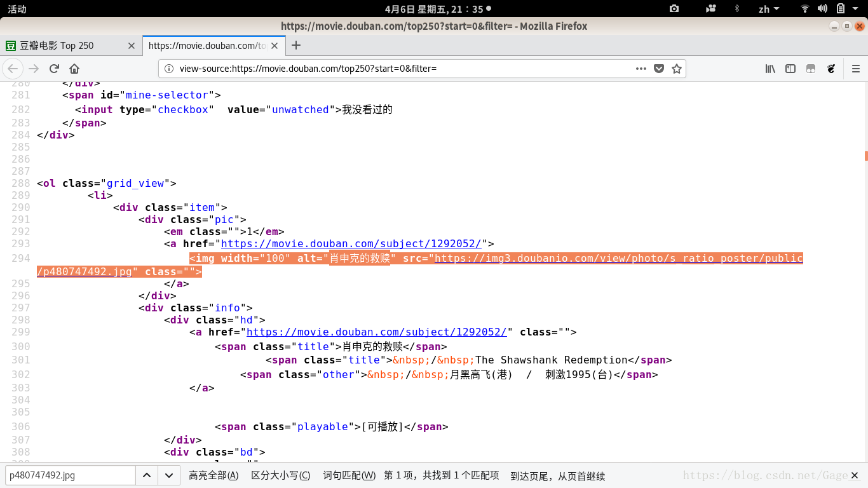Bookmark this page with star icon
Image resolution: width=868 pixels, height=488 pixels.
(x=677, y=69)
